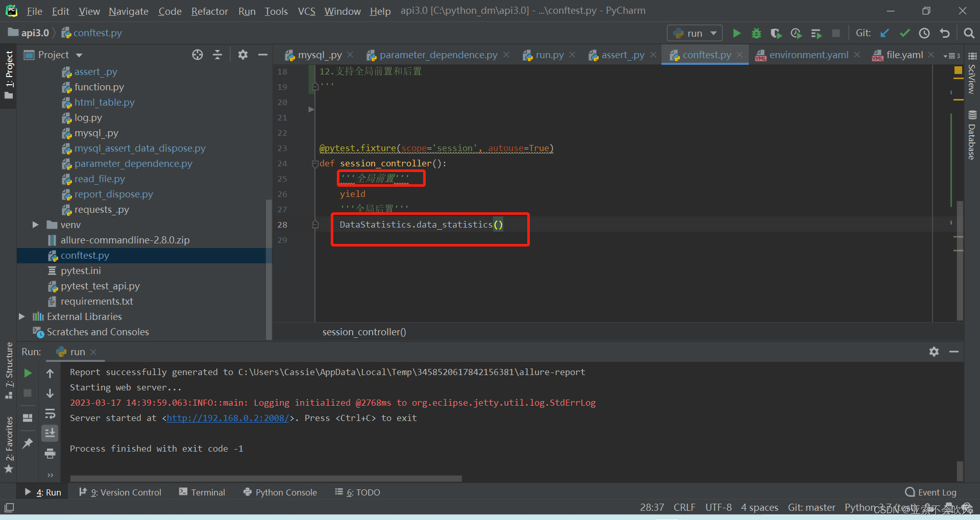The width and height of the screenshot is (980, 520).
Task: Toggle the 1: Project tool window
Action: [9, 75]
